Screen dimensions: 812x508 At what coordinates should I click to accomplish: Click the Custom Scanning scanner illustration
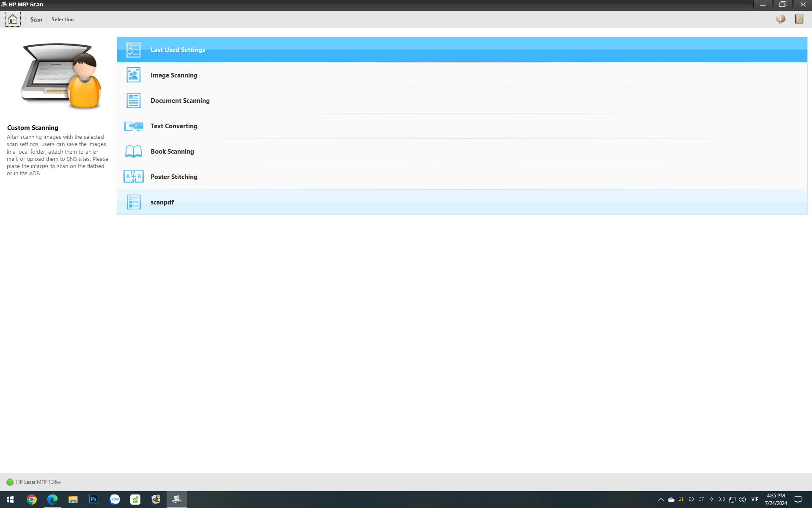point(62,75)
